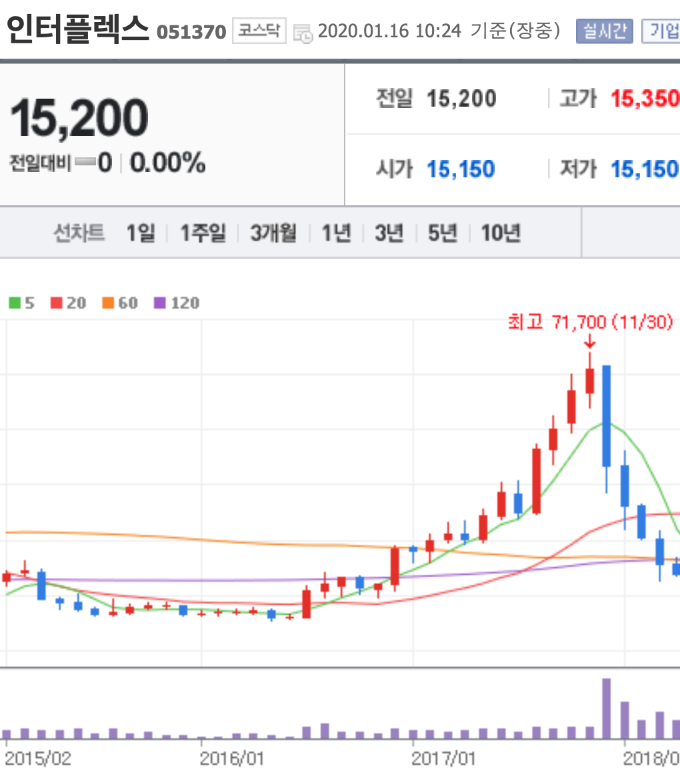680x784 pixels.
Task: Click the 2016/01 axis label
Action: pos(231,759)
